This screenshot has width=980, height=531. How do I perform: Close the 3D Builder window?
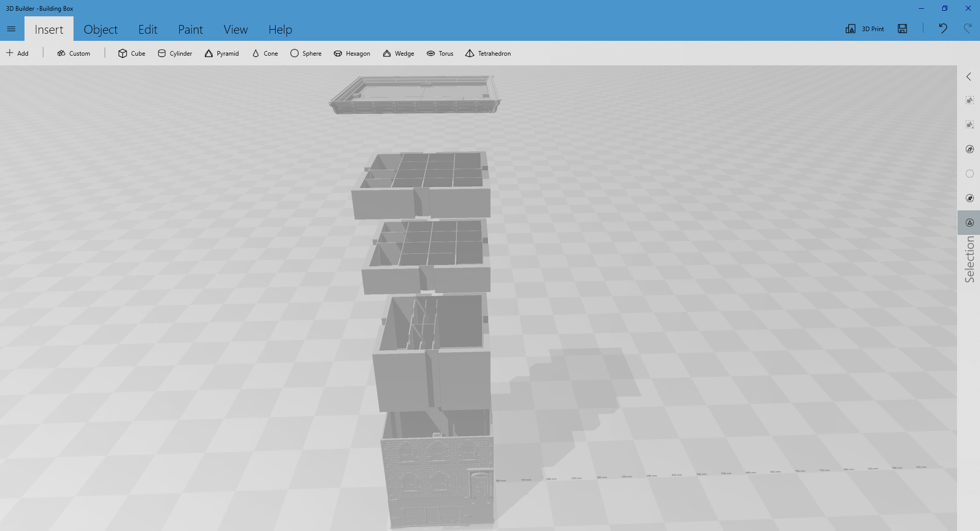point(968,8)
